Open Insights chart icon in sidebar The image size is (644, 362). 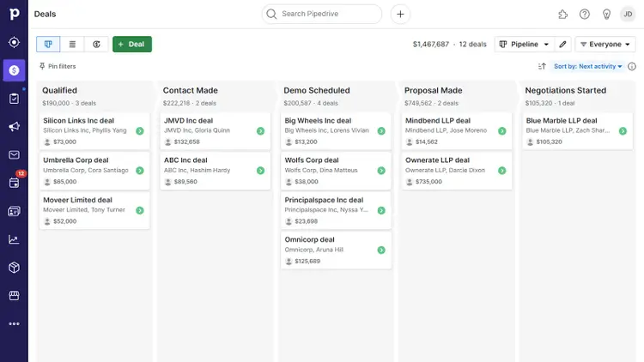click(14, 239)
